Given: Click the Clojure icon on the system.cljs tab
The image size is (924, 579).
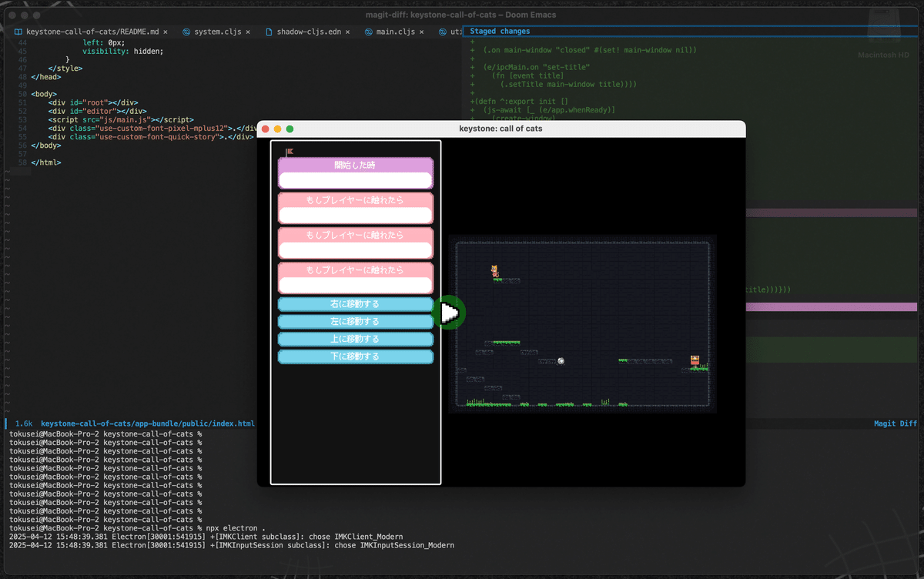Looking at the screenshot, I should coord(185,32).
